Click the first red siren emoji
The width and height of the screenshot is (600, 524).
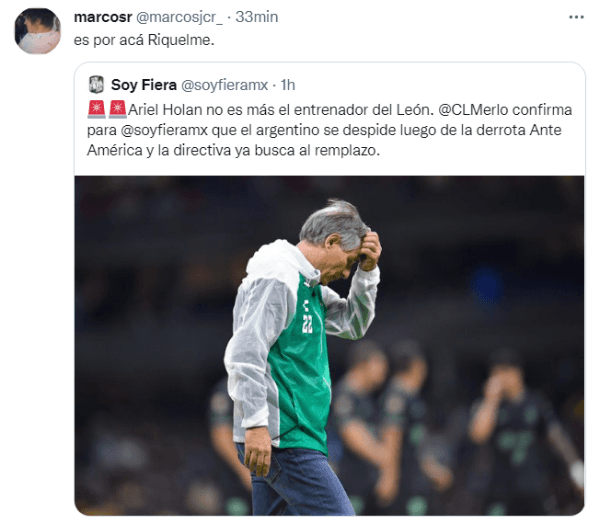tap(97, 108)
